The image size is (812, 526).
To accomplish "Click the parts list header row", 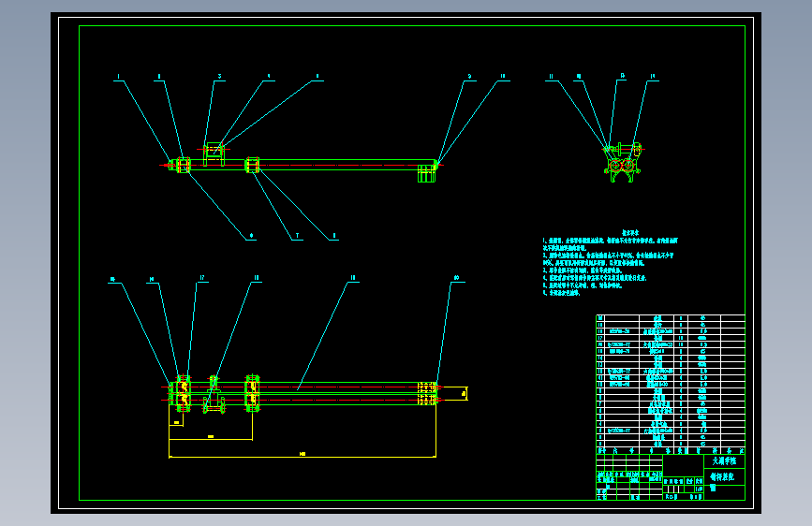I will (670, 451).
